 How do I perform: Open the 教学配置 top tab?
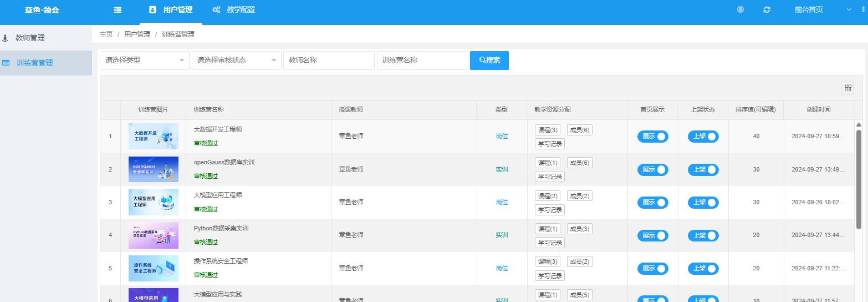point(234,10)
